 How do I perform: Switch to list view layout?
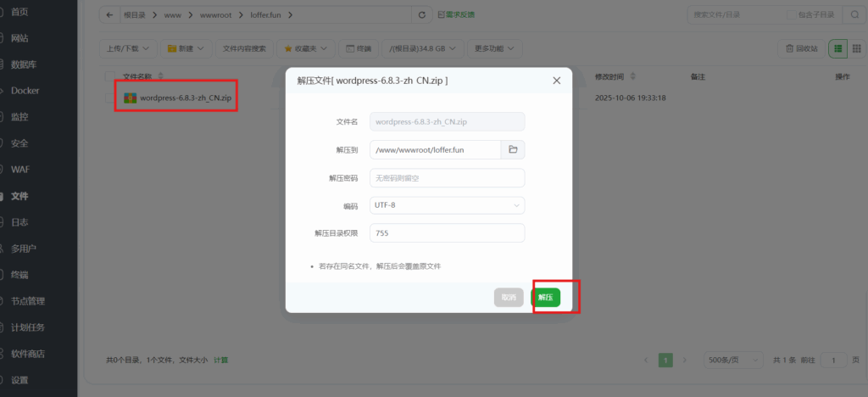point(837,48)
